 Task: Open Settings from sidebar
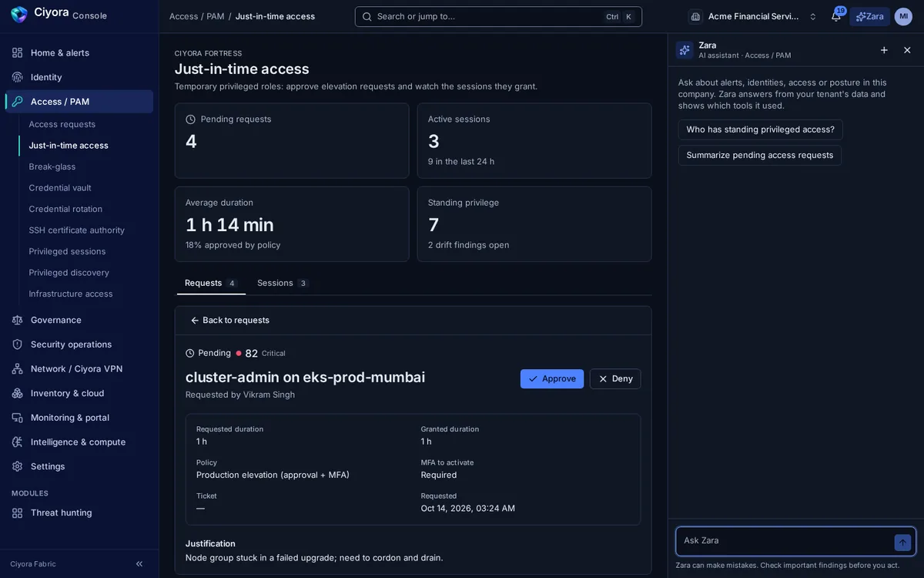(x=79, y=466)
